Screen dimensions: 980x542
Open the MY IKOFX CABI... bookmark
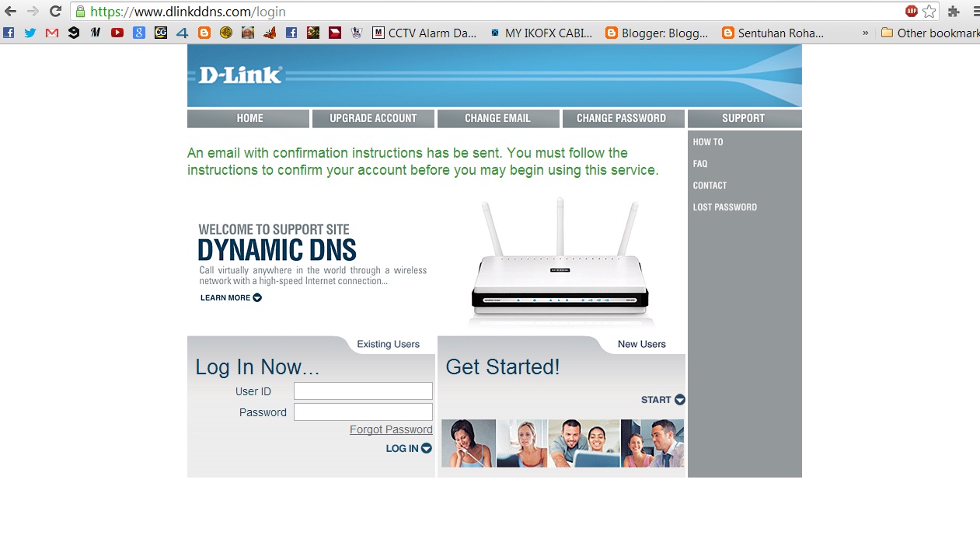[541, 33]
